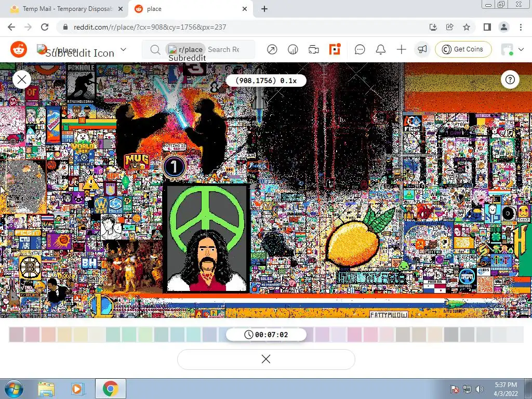Open the megaphone advertise icon
The image size is (532, 399).
coord(422,49)
